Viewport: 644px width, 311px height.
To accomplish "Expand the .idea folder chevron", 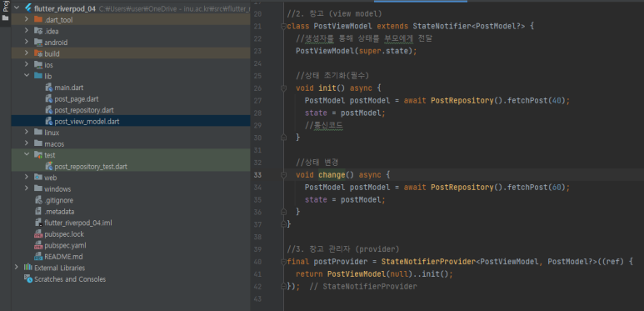I will [27, 31].
